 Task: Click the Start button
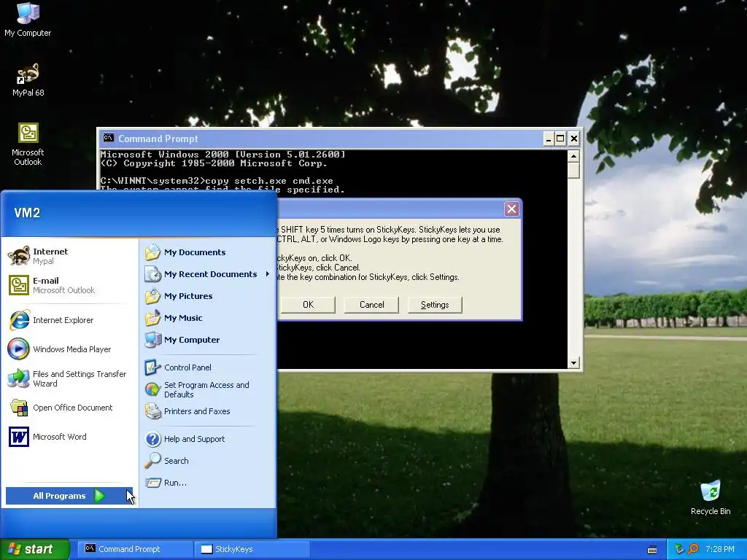click(x=35, y=549)
